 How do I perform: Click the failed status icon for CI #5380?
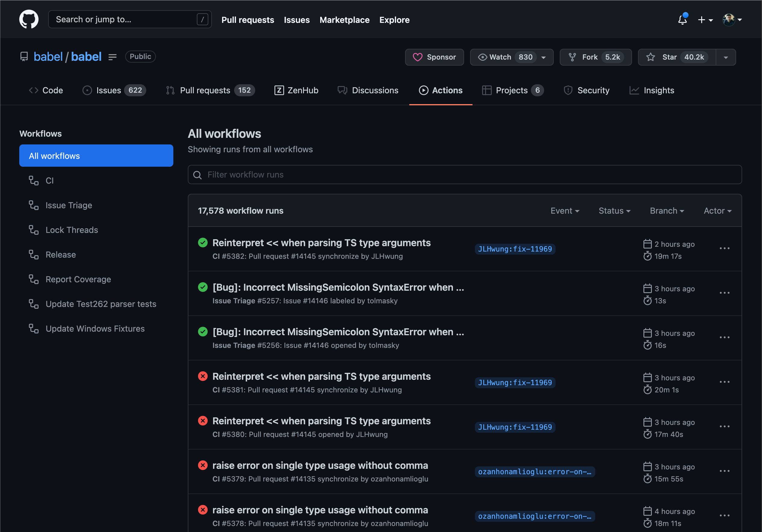pos(203,421)
